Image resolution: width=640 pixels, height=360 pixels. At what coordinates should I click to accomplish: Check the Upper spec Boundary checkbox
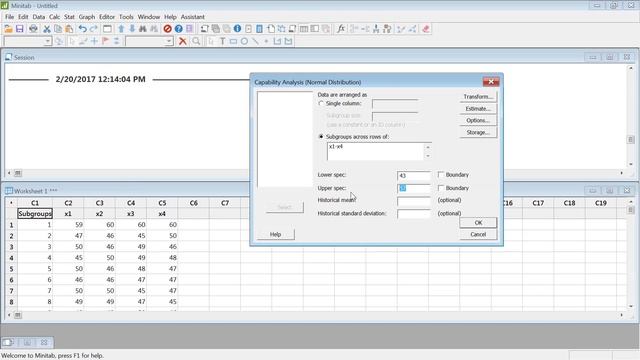point(441,188)
